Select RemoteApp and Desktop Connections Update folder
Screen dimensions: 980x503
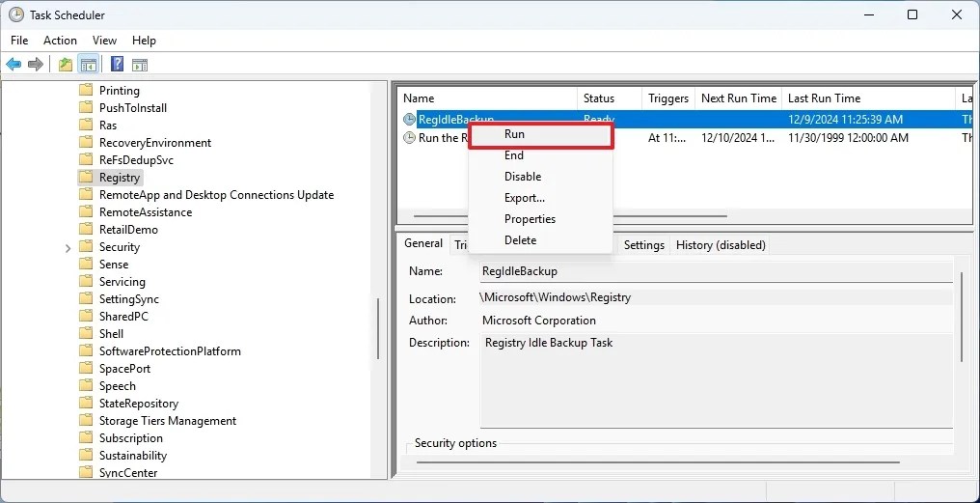pos(216,195)
